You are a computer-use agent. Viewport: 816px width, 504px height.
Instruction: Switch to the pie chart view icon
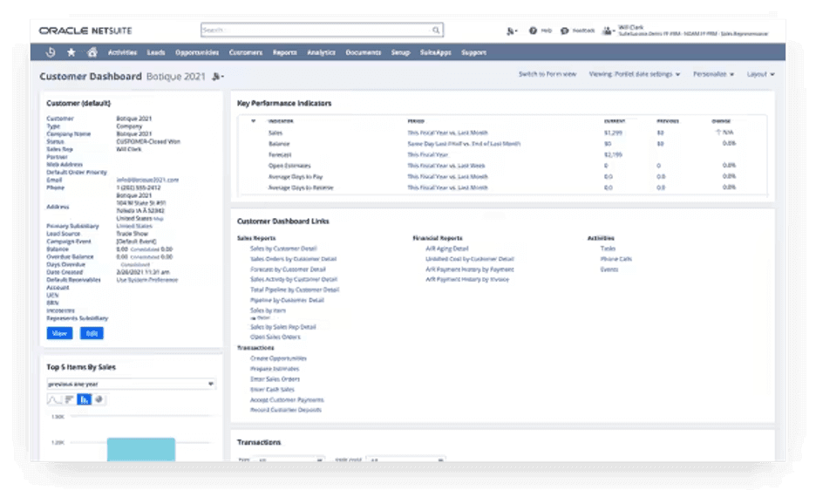[99, 400]
